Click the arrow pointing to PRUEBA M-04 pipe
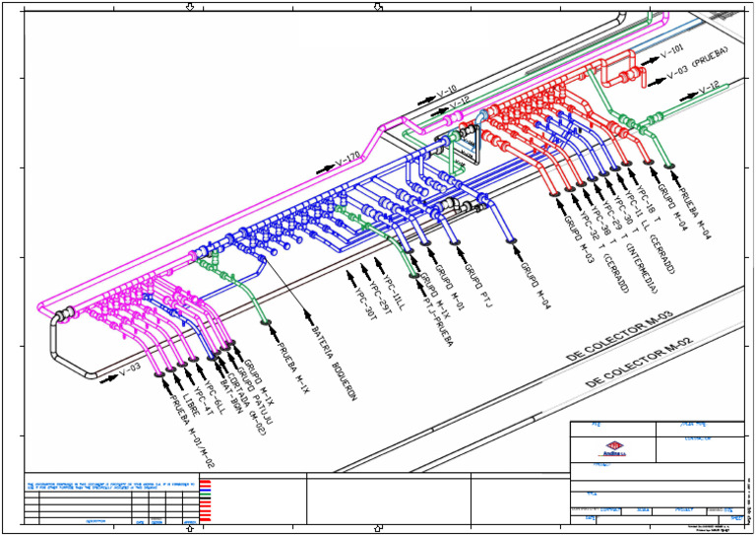 [675, 177]
